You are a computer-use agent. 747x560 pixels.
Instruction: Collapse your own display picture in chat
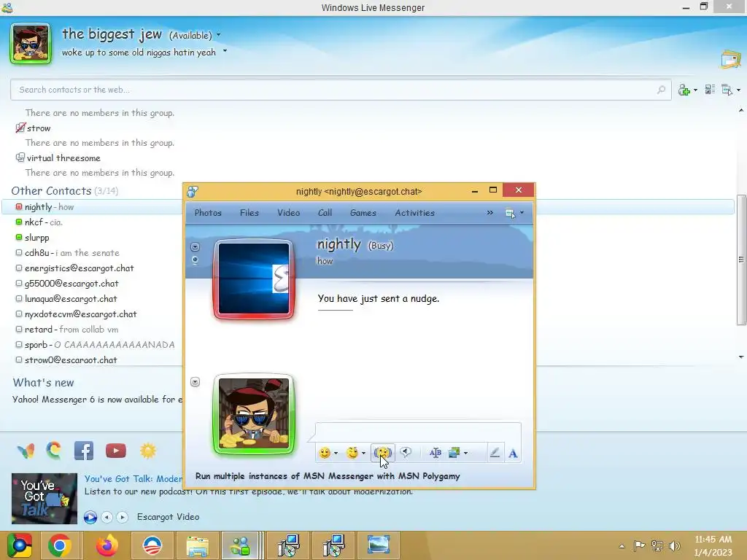point(195,382)
